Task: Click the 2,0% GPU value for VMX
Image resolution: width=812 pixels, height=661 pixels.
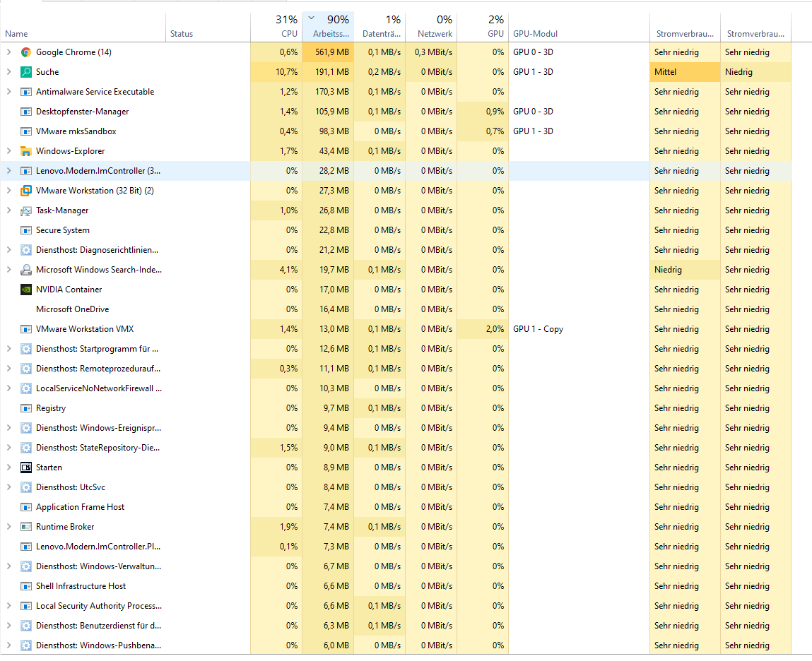Action: (x=483, y=329)
